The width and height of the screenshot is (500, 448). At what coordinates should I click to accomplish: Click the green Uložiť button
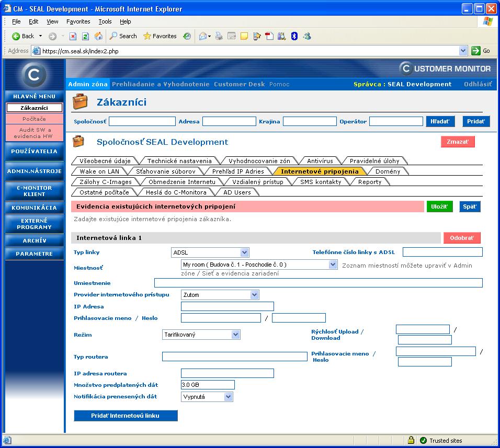[x=439, y=206]
